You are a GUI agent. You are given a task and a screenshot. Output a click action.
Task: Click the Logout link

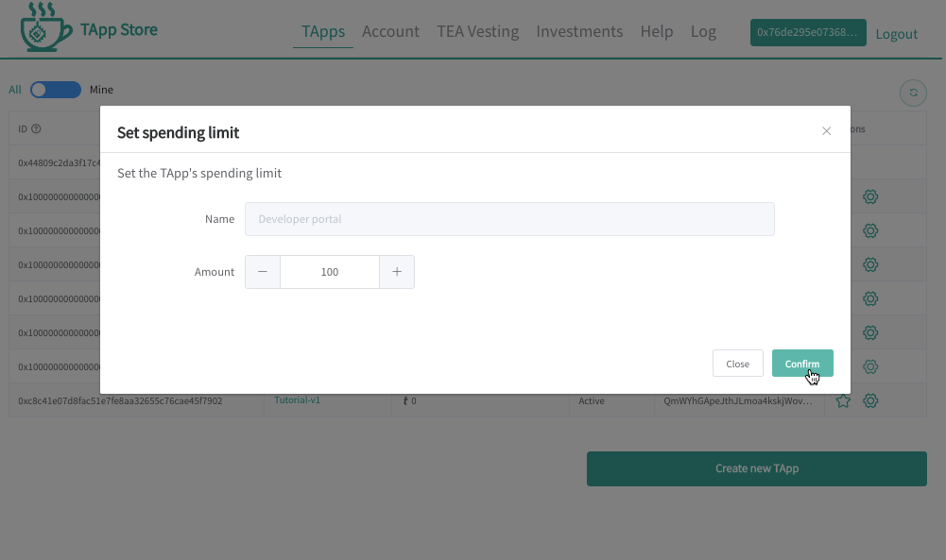pos(896,34)
